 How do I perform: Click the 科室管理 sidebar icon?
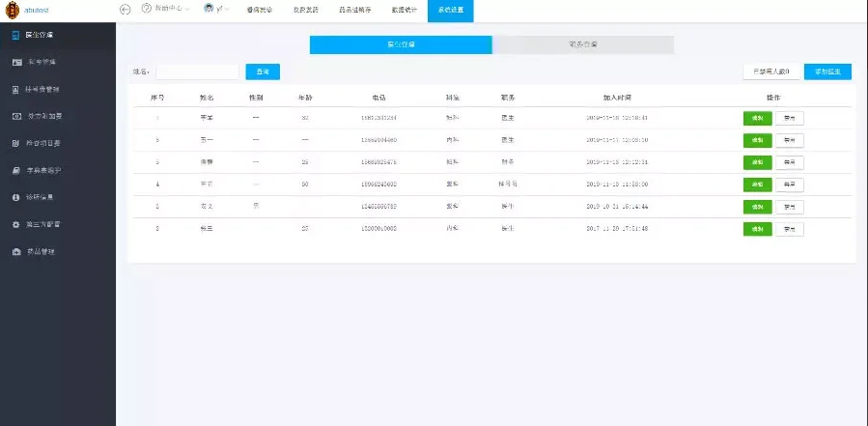coord(16,62)
